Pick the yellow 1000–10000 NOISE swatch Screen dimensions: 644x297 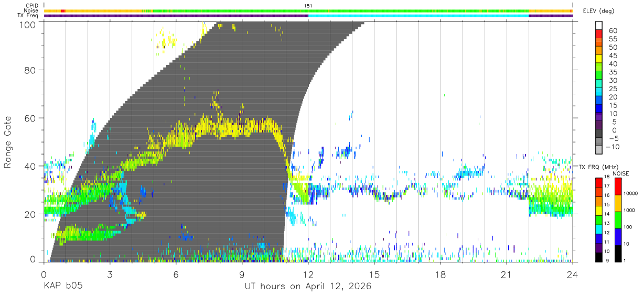(x=619, y=203)
